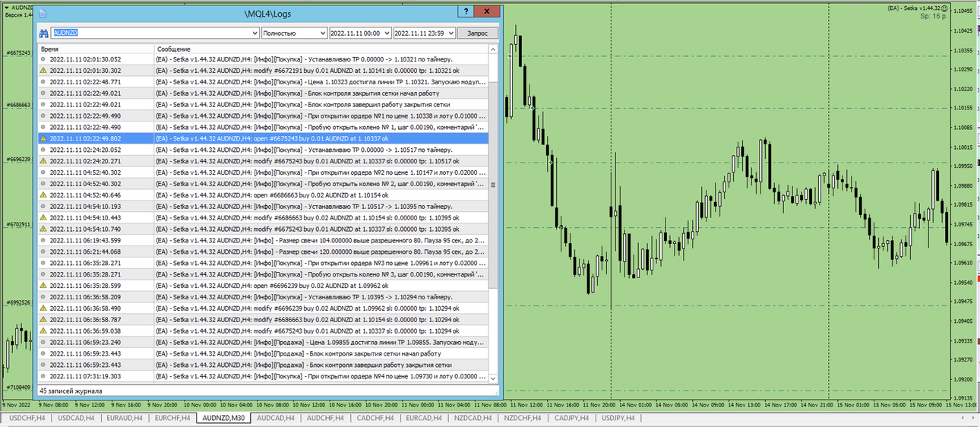Image resolution: width=980 pixels, height=427 pixels.
Task: Click warning icon of open #6675243 row
Action: 43,138
